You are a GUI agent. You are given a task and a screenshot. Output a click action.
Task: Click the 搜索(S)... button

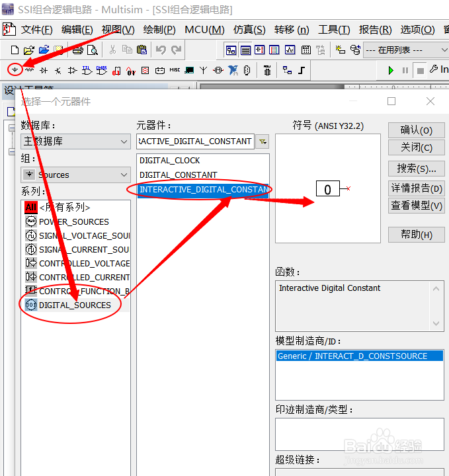416,169
